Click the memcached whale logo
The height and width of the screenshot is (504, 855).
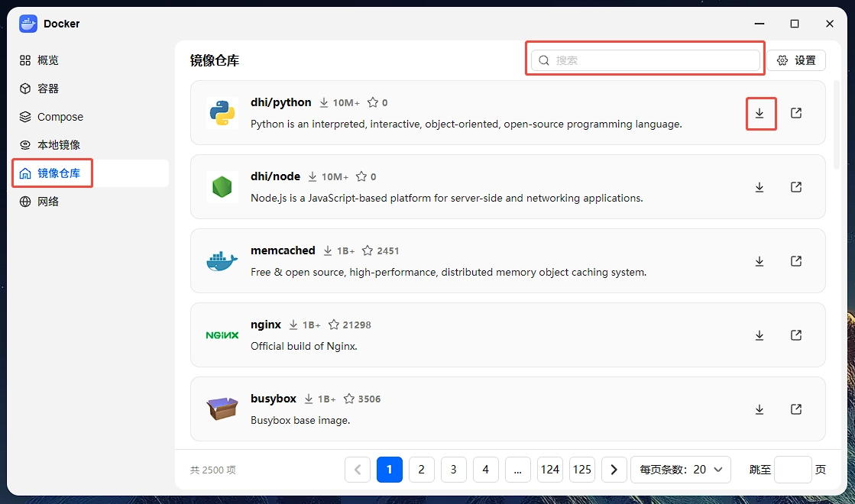click(222, 261)
